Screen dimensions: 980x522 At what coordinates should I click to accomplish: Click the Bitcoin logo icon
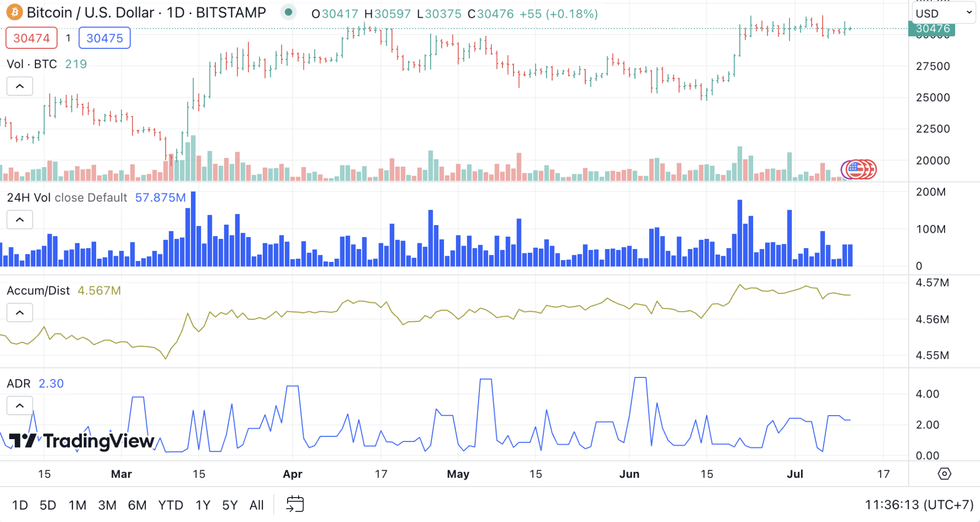click(x=15, y=12)
